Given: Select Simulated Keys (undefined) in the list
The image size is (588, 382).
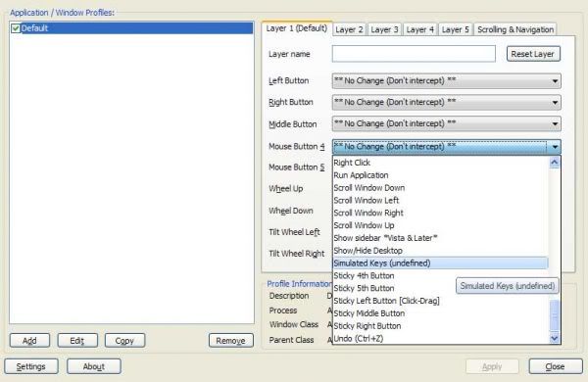Looking at the screenshot, I should [x=440, y=263].
